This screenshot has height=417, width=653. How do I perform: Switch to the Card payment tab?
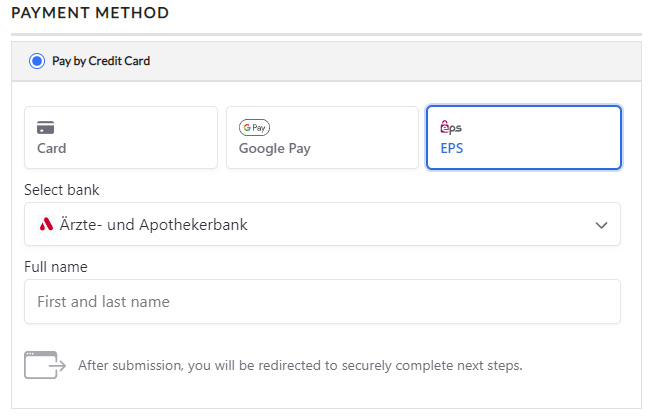coord(120,138)
